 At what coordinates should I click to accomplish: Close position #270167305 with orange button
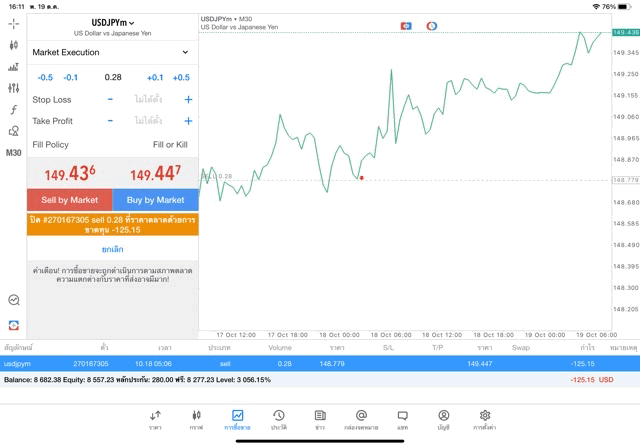[x=113, y=225]
